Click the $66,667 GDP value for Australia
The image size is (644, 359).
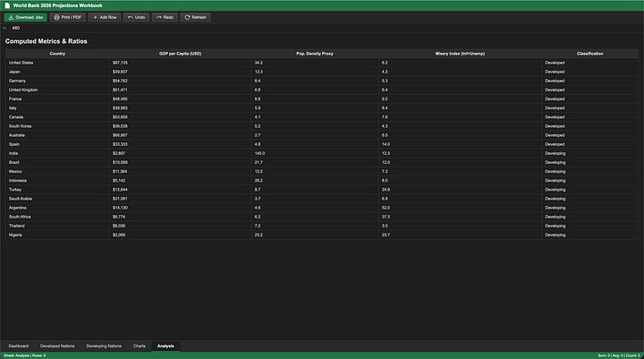point(181,135)
